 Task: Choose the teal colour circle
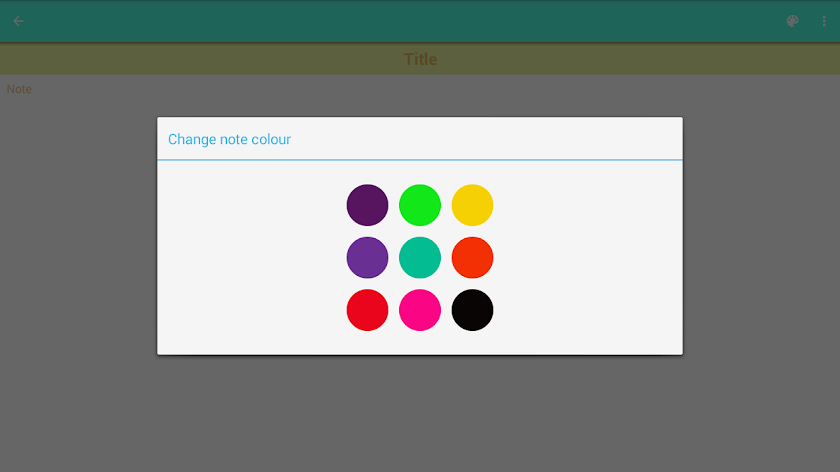pos(420,258)
